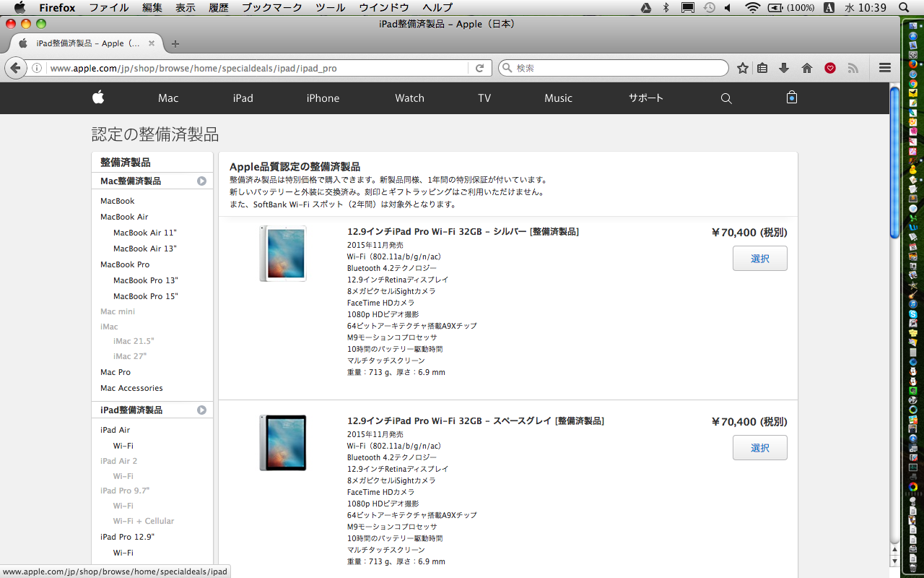Open the shopping bag icon

tap(792, 98)
